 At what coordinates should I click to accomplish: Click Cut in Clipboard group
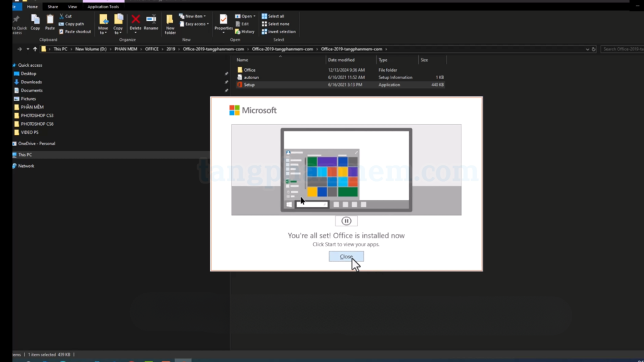point(65,16)
